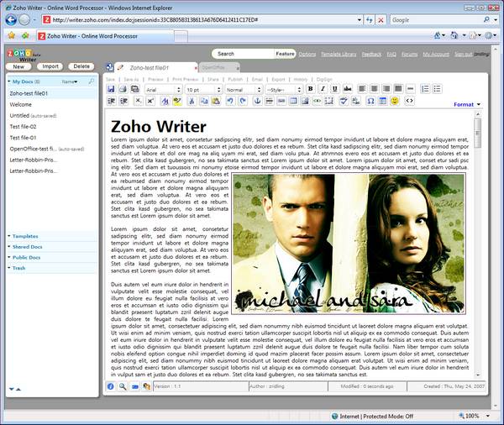This screenshot has width=504, height=425.
Task: Toggle Underline formatting
Action: point(335,89)
